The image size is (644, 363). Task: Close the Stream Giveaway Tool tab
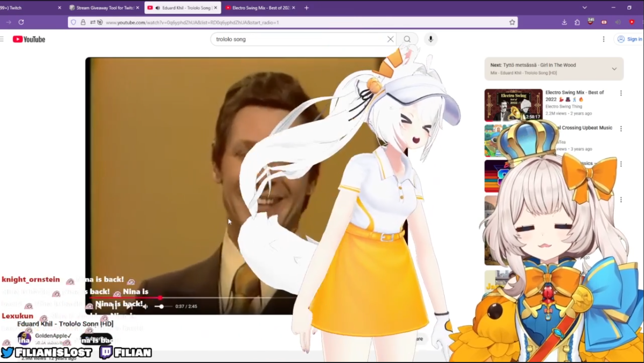point(137,8)
